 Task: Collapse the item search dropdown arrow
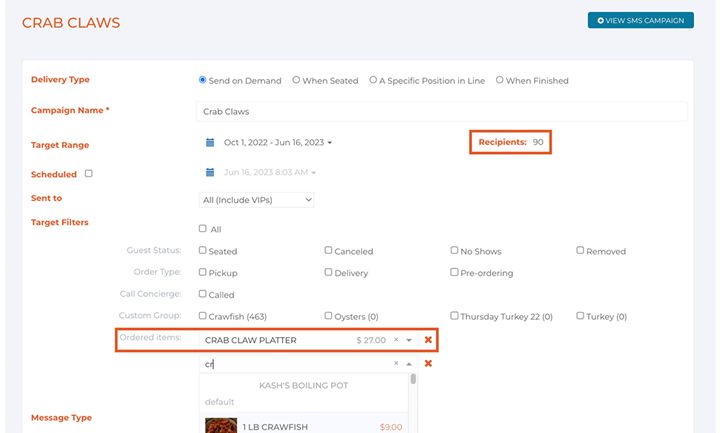click(x=409, y=364)
